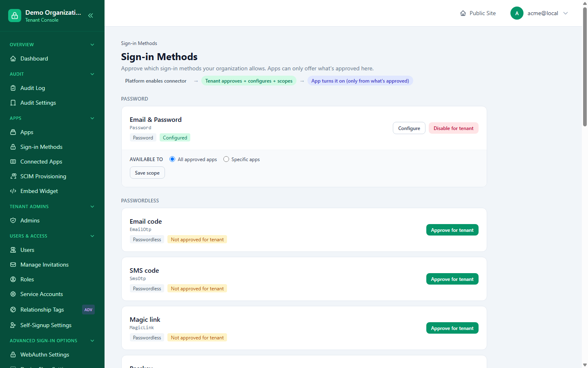Click the ADV badge beside Relationship Tags
Screen dimensions: 588x368
88,310
